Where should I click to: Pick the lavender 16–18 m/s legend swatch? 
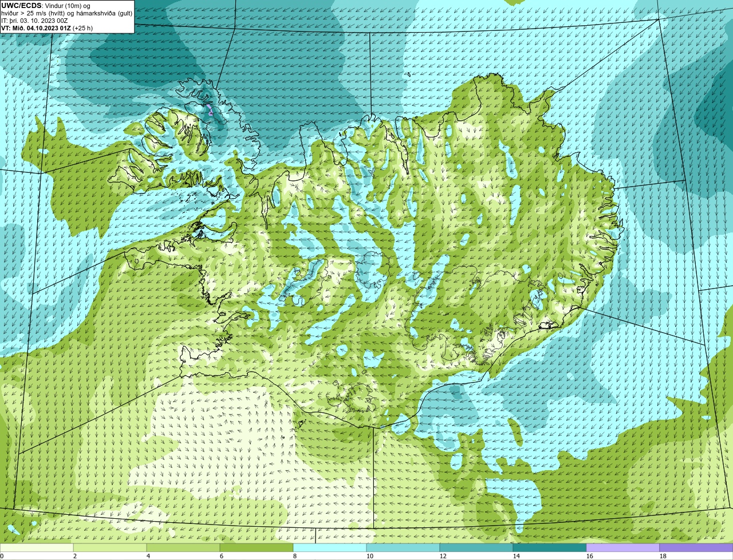(623, 548)
